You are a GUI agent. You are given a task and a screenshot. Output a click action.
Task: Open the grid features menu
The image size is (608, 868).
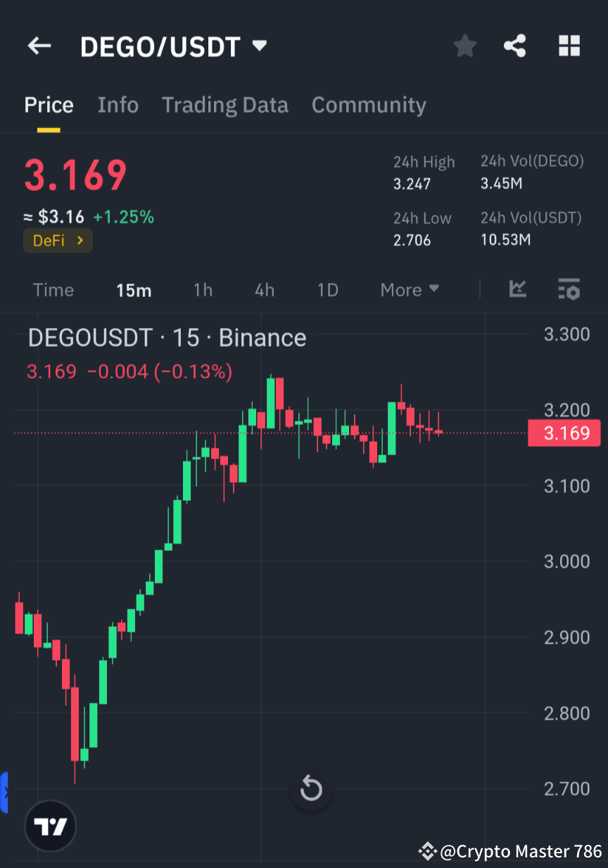[569, 46]
